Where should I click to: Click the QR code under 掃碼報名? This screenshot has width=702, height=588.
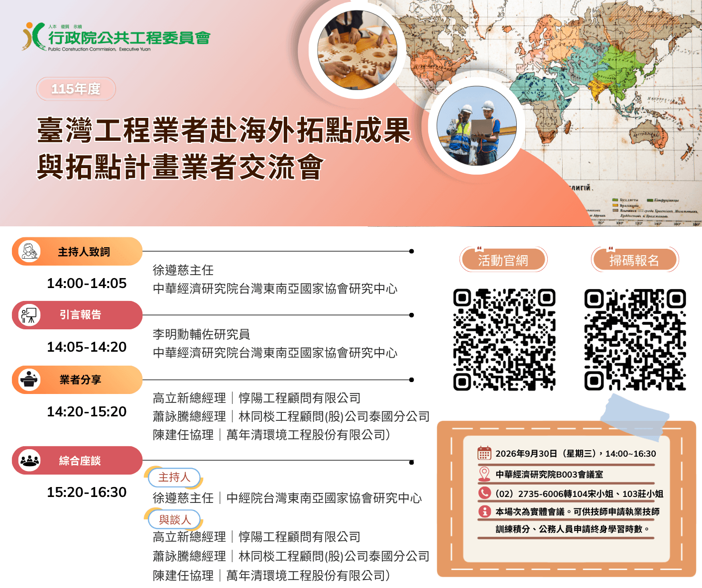tap(635, 340)
